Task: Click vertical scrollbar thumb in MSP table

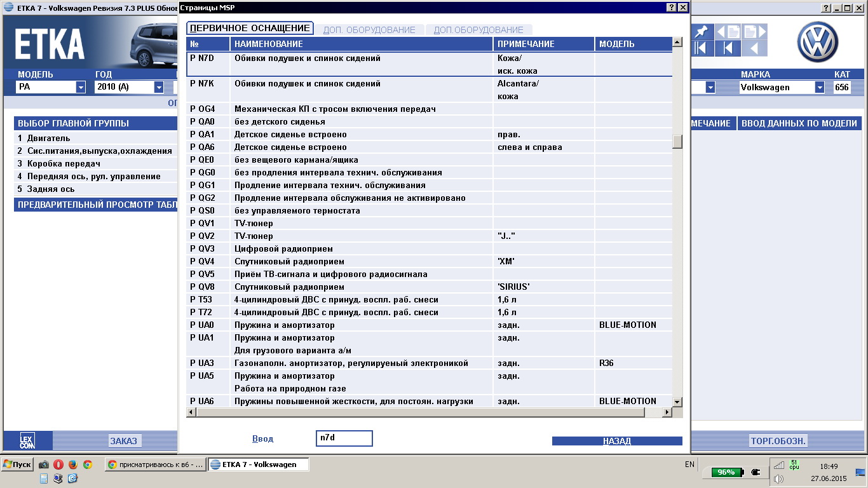Action: click(x=677, y=141)
